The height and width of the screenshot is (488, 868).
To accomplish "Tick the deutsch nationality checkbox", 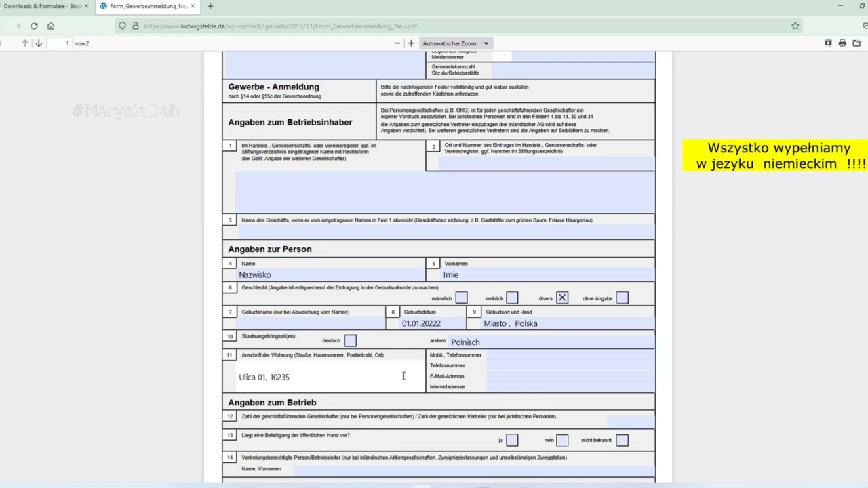I will [x=351, y=340].
